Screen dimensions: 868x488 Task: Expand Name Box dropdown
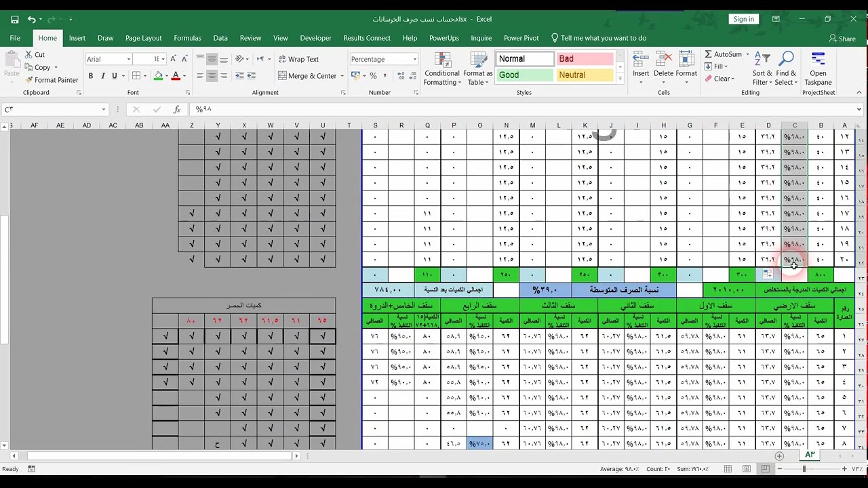[x=103, y=109]
